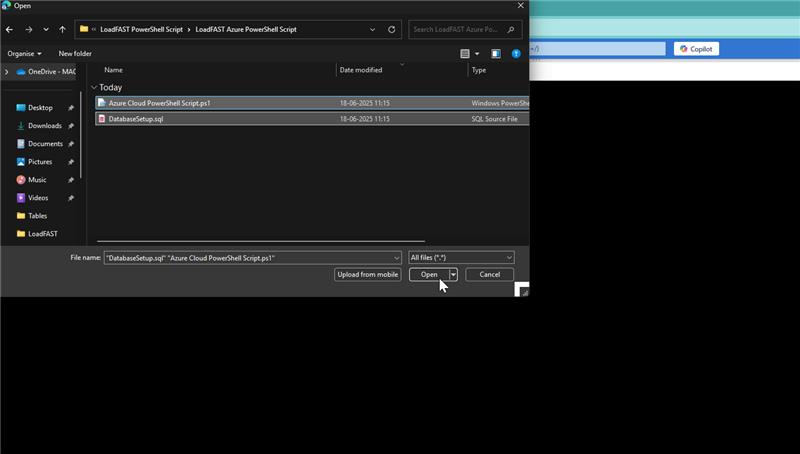Viewport: 800px width, 454px height.
Task: Toggle the preview pane button
Action: [x=495, y=53]
